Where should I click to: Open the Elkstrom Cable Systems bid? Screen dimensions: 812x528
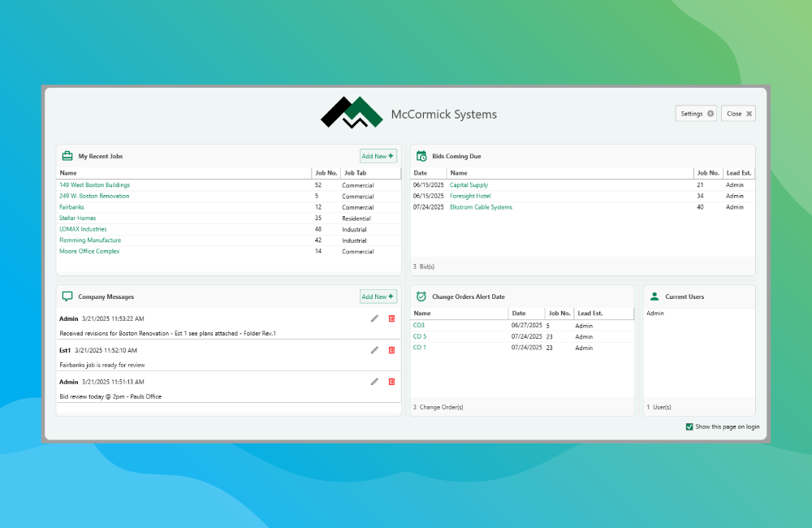coord(481,207)
